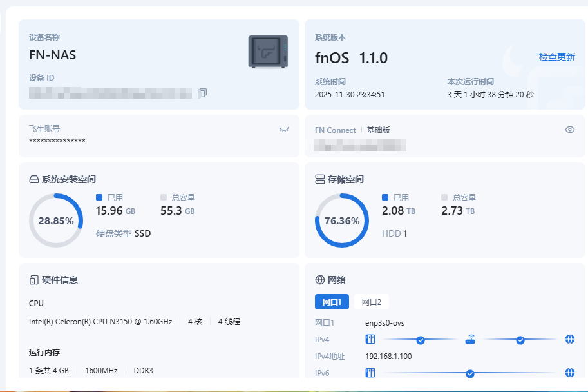Click the Intel Celeron N3150 CPU text

(100, 322)
